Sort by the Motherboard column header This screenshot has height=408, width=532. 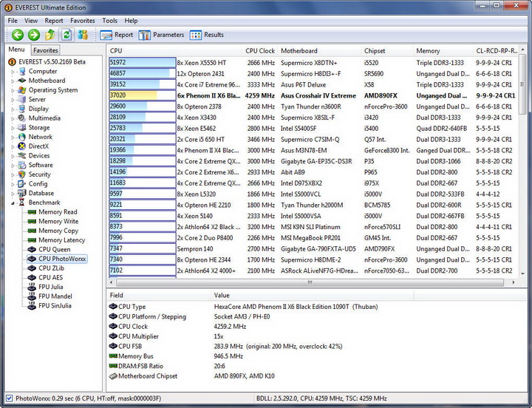[x=319, y=51]
